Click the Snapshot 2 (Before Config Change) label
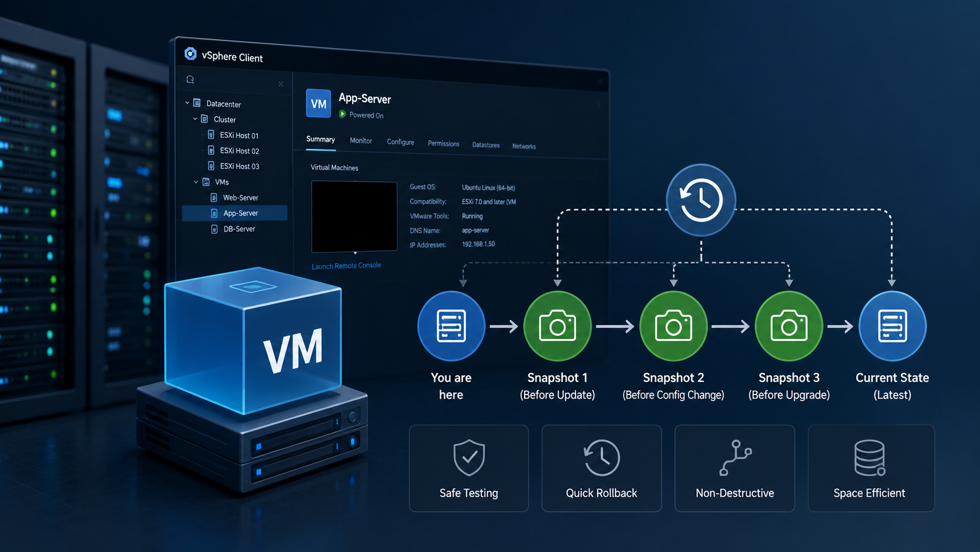Viewport: 980px width, 552px height. coord(673,386)
